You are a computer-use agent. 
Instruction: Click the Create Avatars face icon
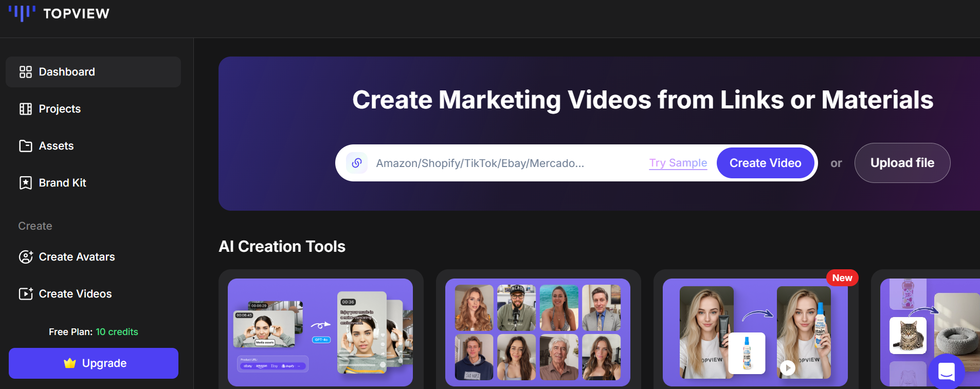pyautogui.click(x=26, y=257)
